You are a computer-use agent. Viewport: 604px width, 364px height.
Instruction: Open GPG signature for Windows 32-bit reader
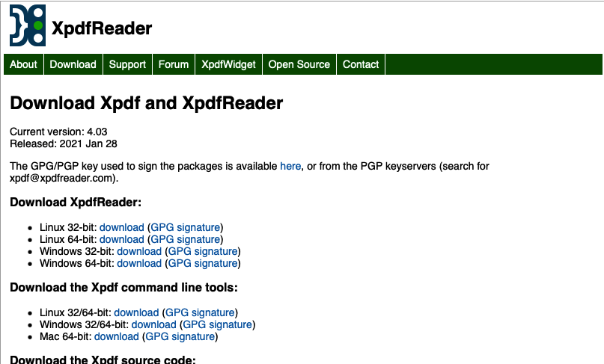pos(203,251)
